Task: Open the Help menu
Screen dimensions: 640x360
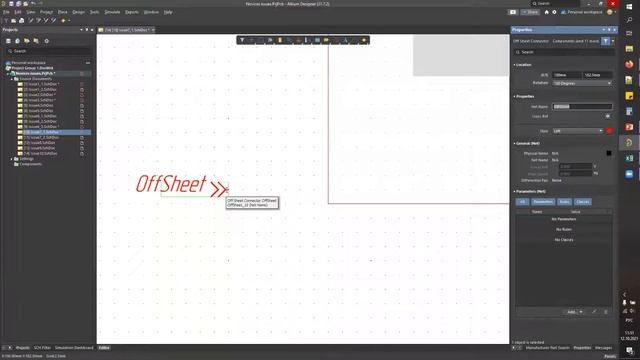Action: click(x=168, y=12)
